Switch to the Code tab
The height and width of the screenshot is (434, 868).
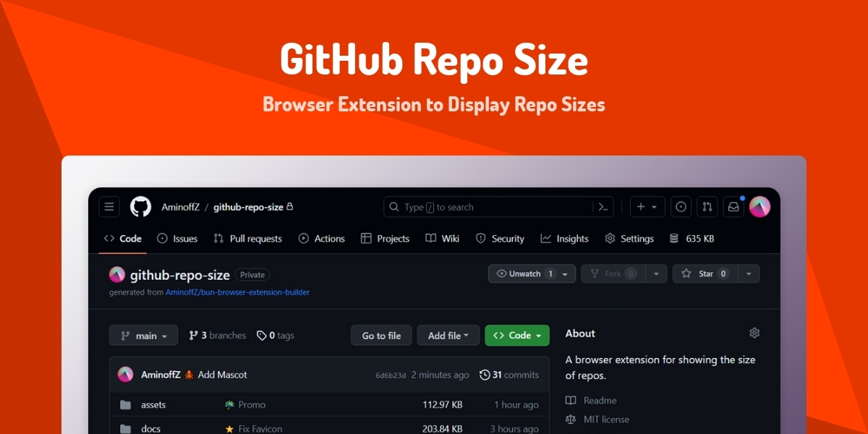123,239
